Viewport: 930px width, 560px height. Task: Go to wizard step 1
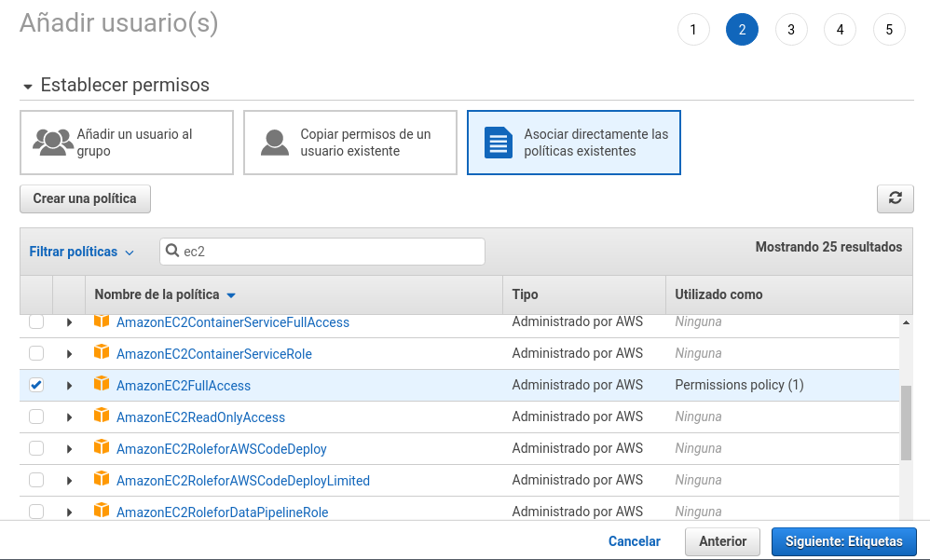pyautogui.click(x=693, y=29)
